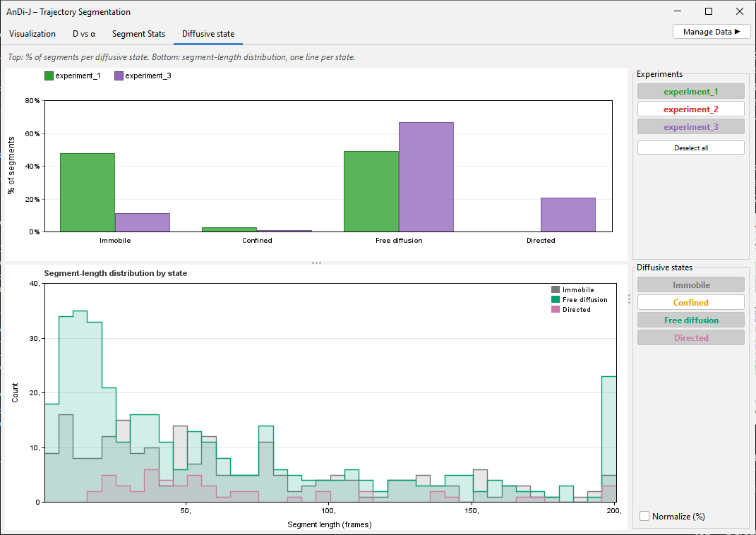Click the splitter handle between the two charts
756x535 pixels.
tap(316, 263)
